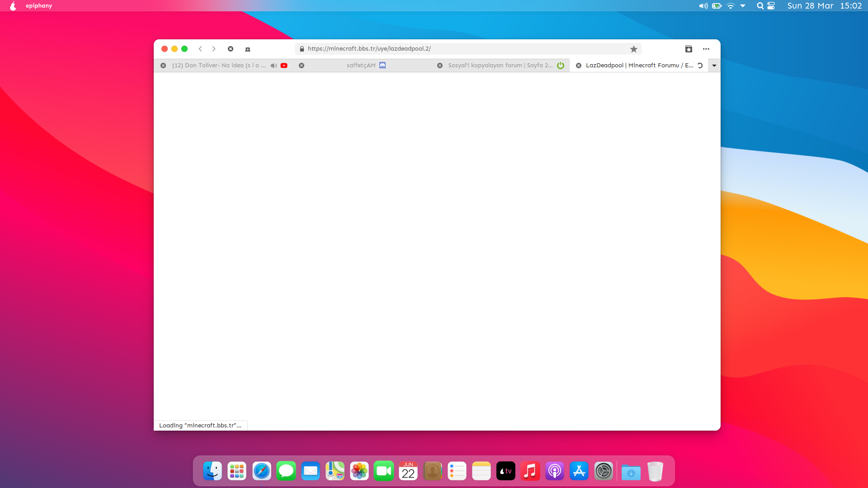Go forward to the next page

point(214,49)
